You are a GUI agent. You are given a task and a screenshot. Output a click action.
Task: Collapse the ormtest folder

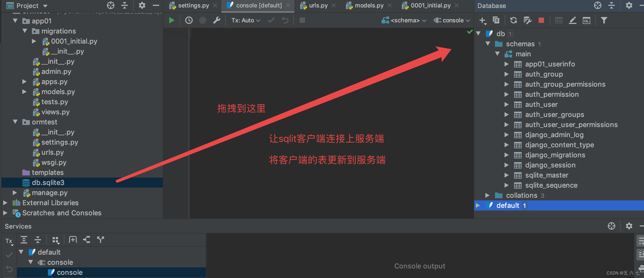(x=15, y=122)
